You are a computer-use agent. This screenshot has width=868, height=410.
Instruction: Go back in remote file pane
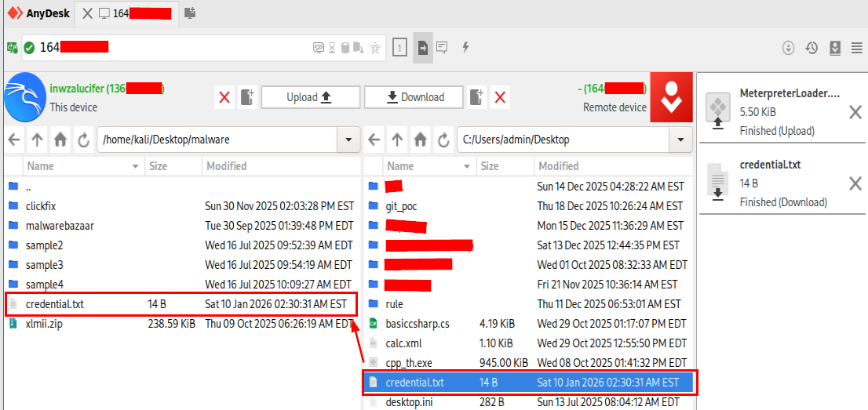point(374,140)
